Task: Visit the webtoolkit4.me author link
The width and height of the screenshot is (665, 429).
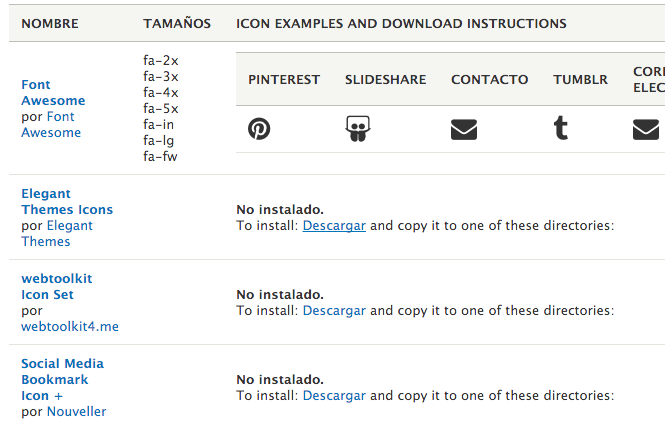Action: pyautogui.click(x=70, y=326)
